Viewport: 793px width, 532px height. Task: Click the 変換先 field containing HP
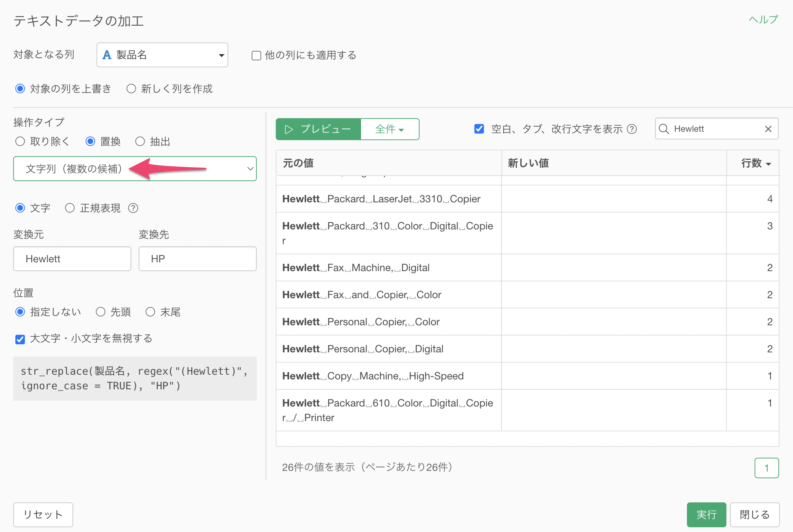pyautogui.click(x=198, y=259)
